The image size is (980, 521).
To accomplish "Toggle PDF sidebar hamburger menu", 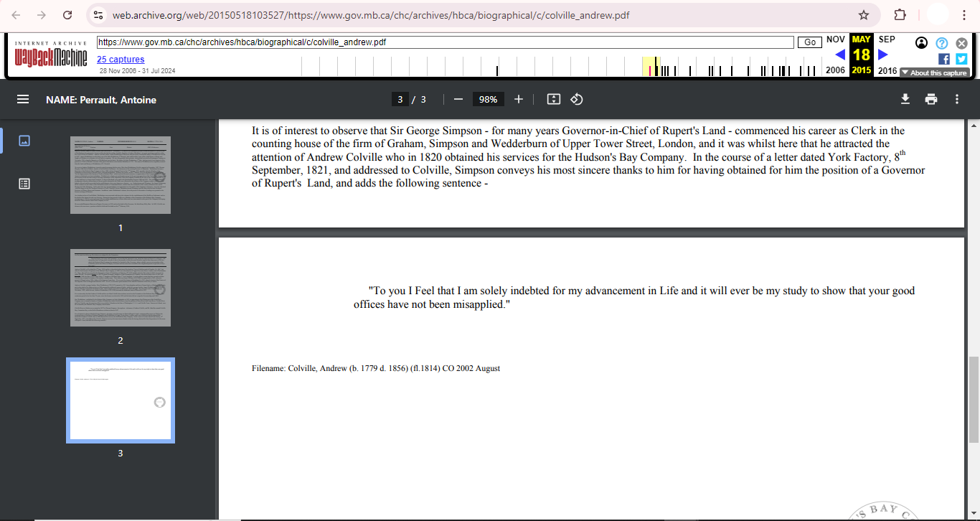I will 23,99.
